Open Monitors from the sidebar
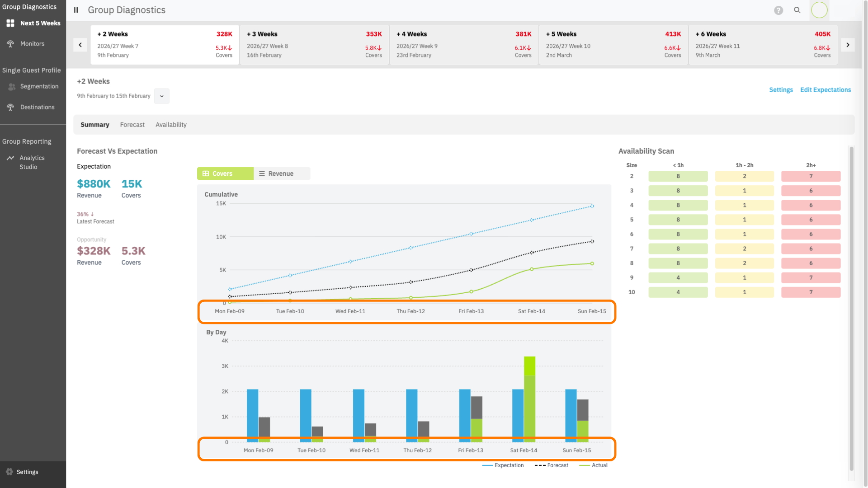Viewport: 868px width, 488px height. pos(32,44)
